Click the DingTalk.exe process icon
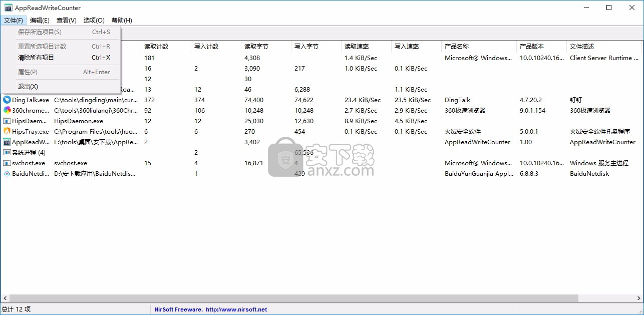Image resolution: width=644 pixels, height=315 pixels. pos(7,100)
